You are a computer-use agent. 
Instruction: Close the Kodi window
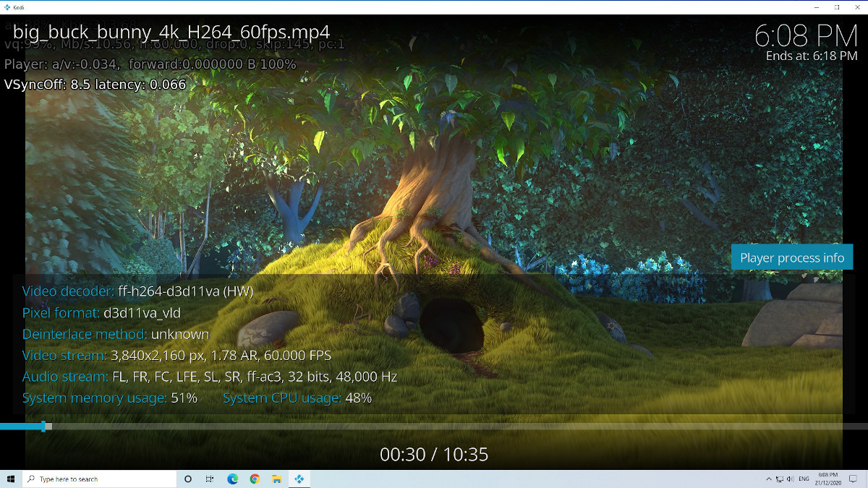coord(857,7)
